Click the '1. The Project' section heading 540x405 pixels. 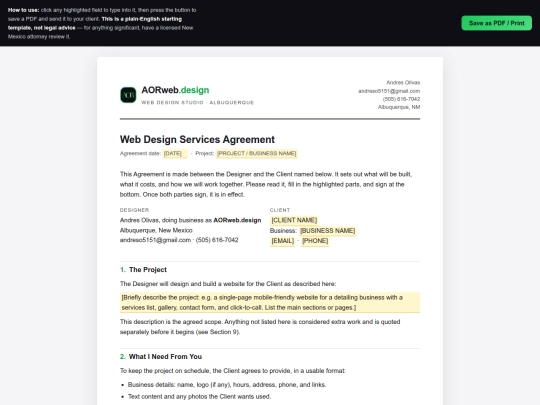(143, 270)
